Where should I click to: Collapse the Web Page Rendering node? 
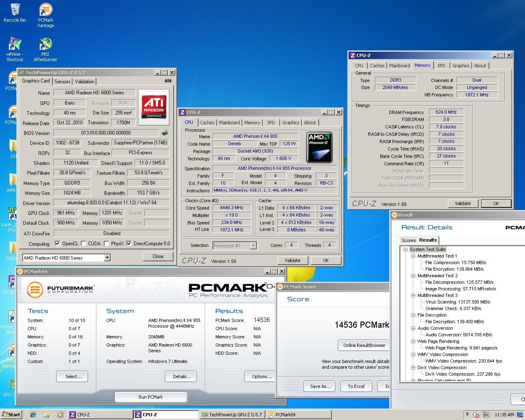coord(413,341)
